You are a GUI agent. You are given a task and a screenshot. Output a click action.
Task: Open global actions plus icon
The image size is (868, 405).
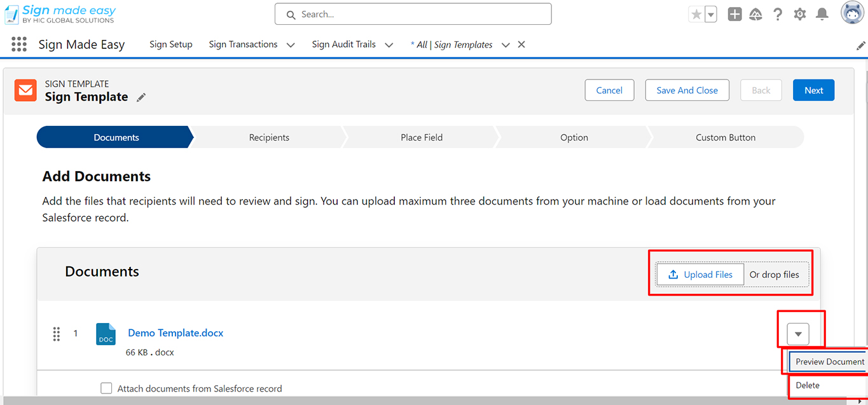point(734,14)
